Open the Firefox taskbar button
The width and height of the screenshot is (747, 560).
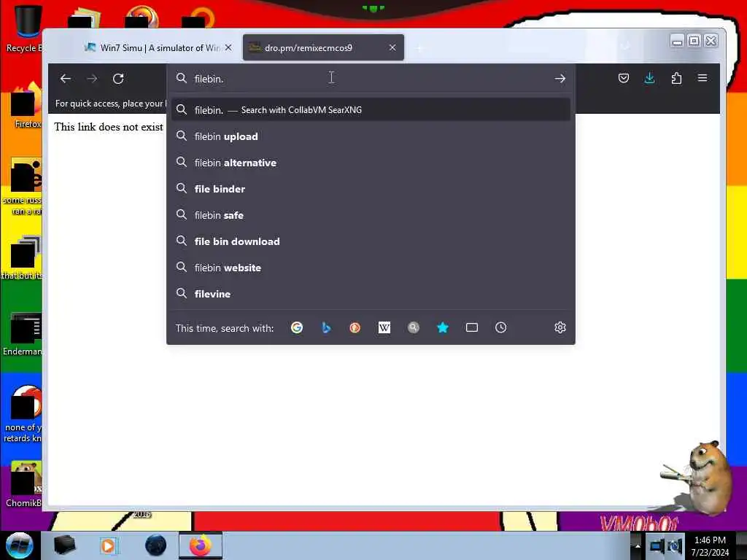[201, 545]
